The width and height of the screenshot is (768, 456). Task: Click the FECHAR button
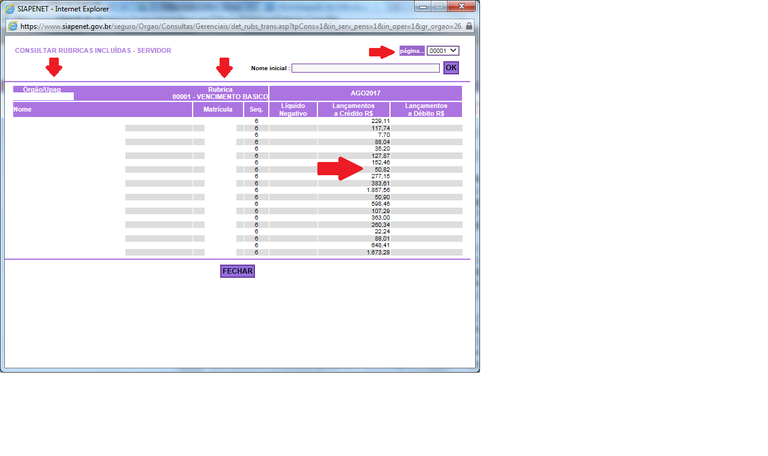tap(238, 271)
